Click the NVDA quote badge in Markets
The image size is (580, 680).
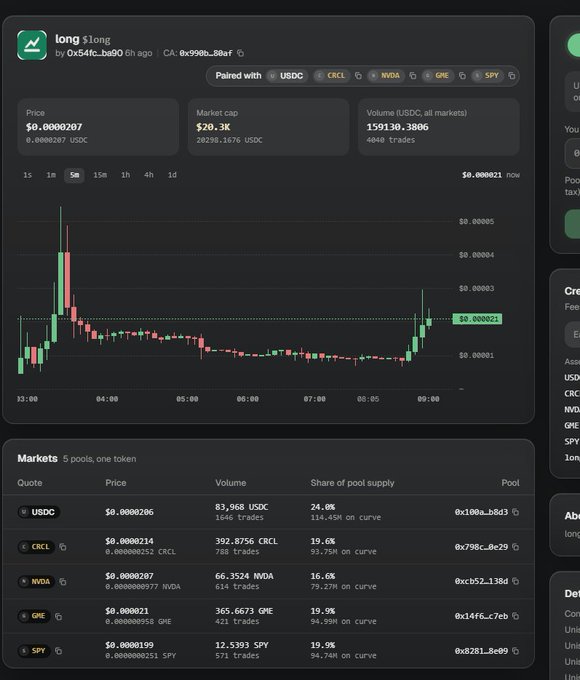pyautogui.click(x=36, y=582)
